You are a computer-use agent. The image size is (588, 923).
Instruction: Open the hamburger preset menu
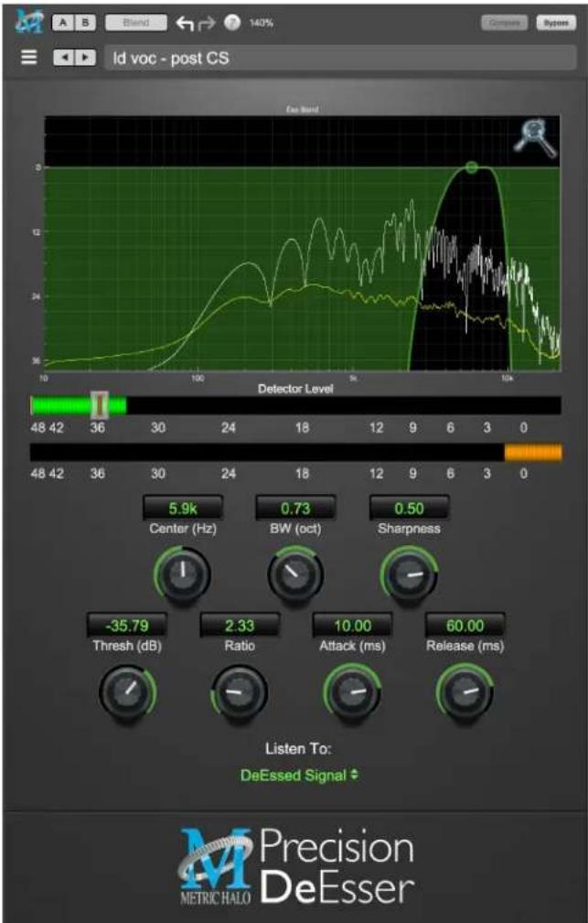click(29, 57)
